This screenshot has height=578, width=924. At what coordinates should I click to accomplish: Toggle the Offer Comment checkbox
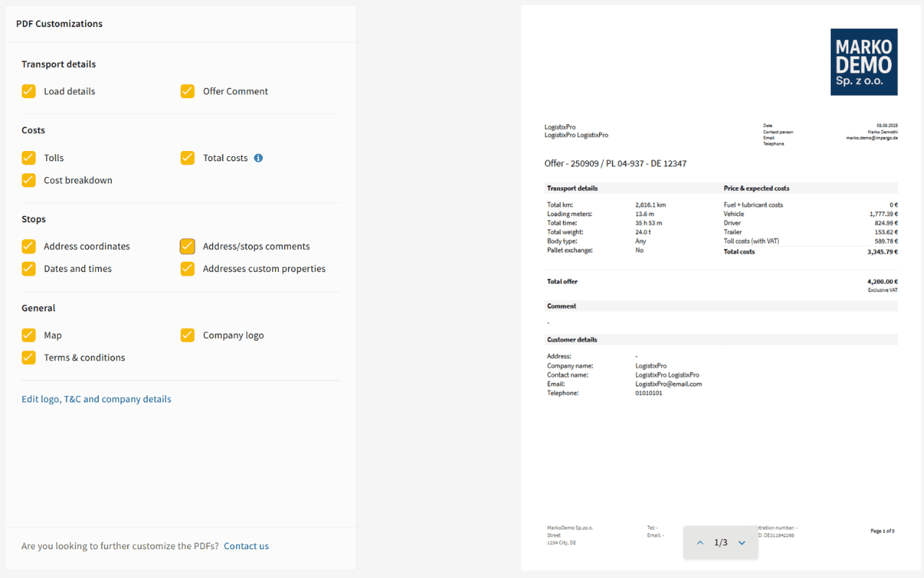188,91
